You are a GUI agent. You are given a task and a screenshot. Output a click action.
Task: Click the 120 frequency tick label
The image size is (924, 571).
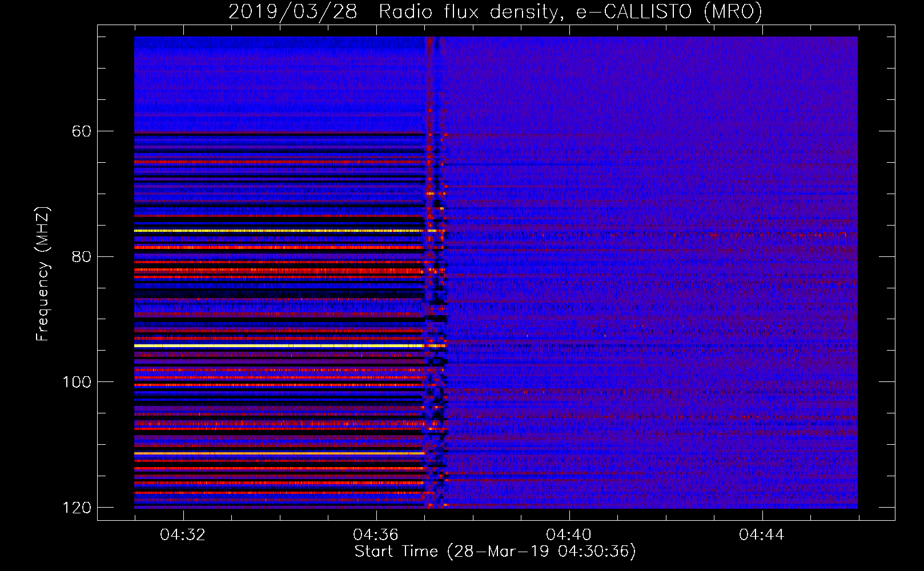pyautogui.click(x=77, y=508)
